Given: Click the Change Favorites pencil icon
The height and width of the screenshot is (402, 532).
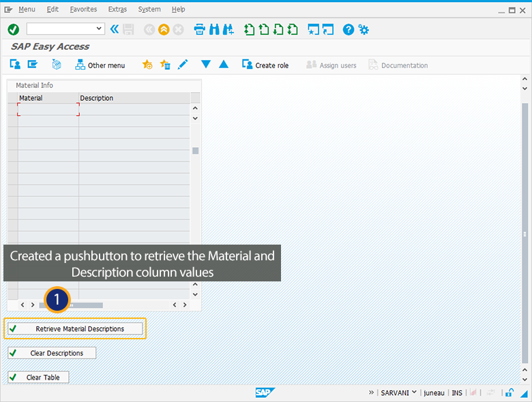Looking at the screenshot, I should (183, 65).
